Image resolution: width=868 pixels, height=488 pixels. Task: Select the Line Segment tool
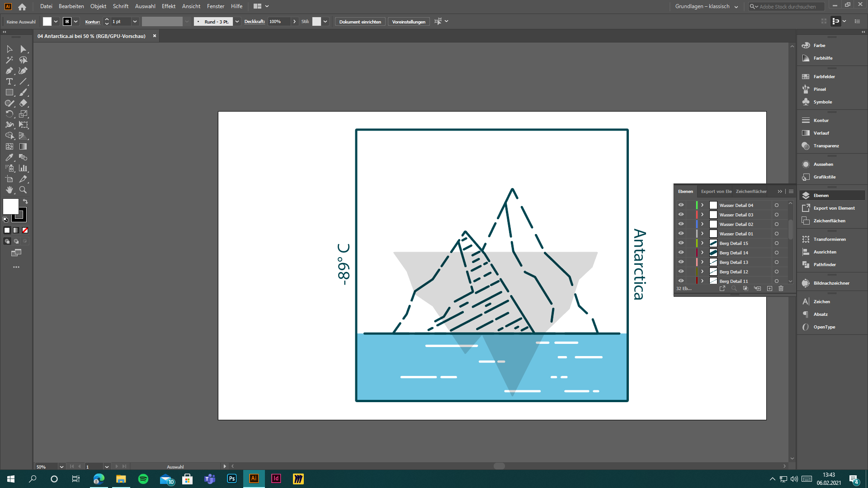(23, 81)
